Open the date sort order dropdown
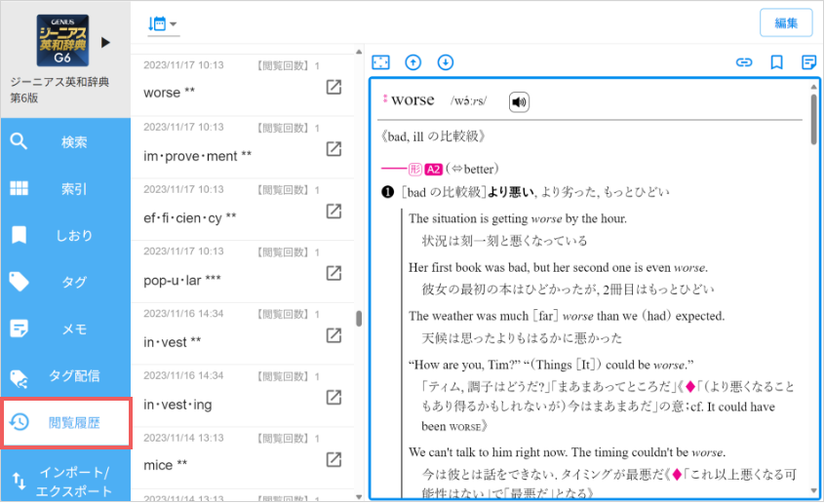 tap(162, 23)
